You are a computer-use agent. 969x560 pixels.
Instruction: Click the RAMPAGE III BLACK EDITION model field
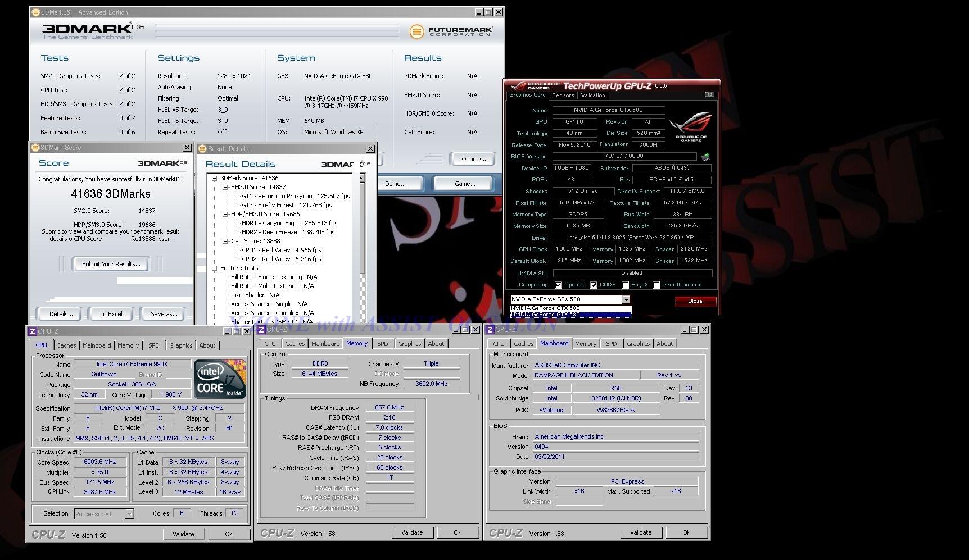click(x=585, y=375)
